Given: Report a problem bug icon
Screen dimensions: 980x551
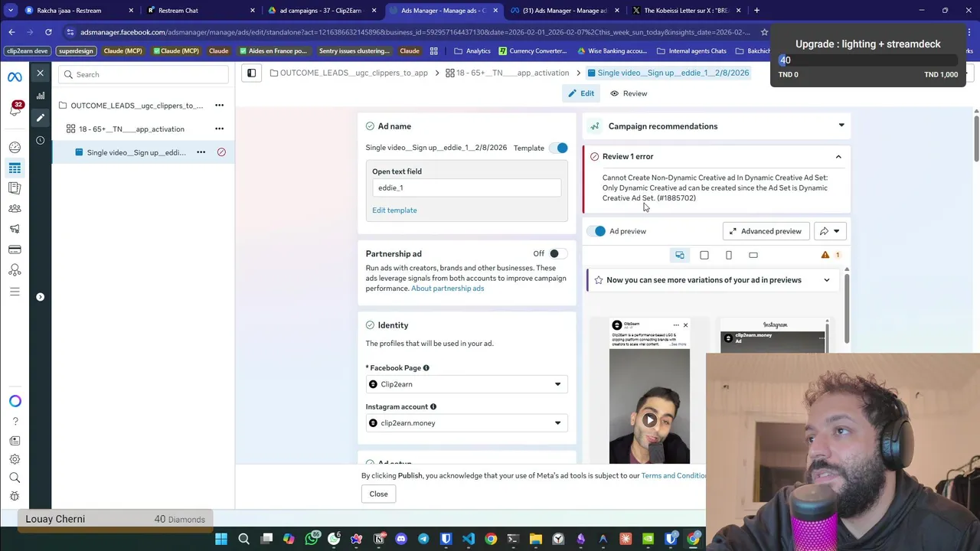Looking at the screenshot, I should pyautogui.click(x=15, y=496).
